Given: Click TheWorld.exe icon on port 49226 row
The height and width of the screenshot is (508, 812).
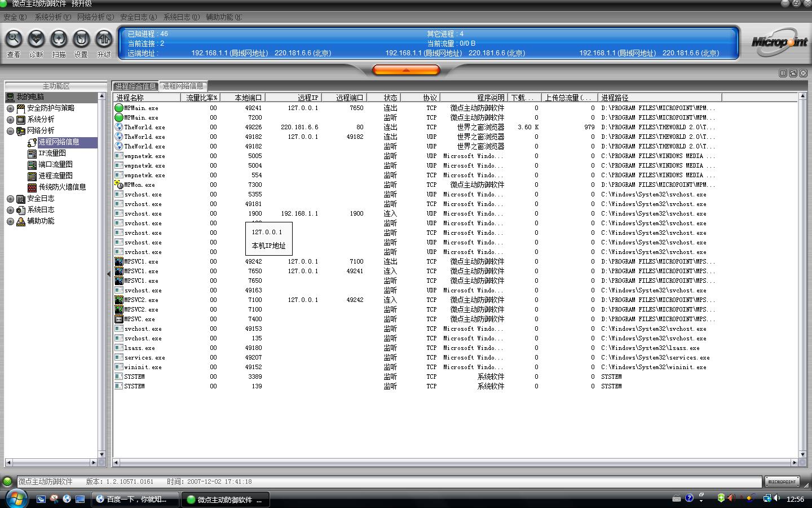Looking at the screenshot, I should coord(118,127).
